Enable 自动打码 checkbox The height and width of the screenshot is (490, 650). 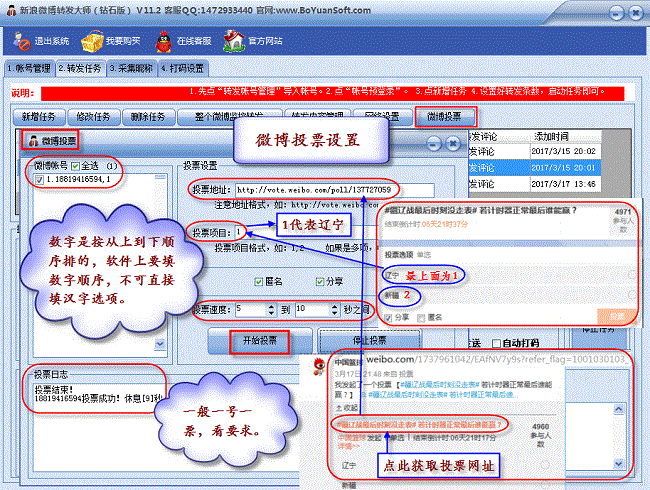click(496, 343)
